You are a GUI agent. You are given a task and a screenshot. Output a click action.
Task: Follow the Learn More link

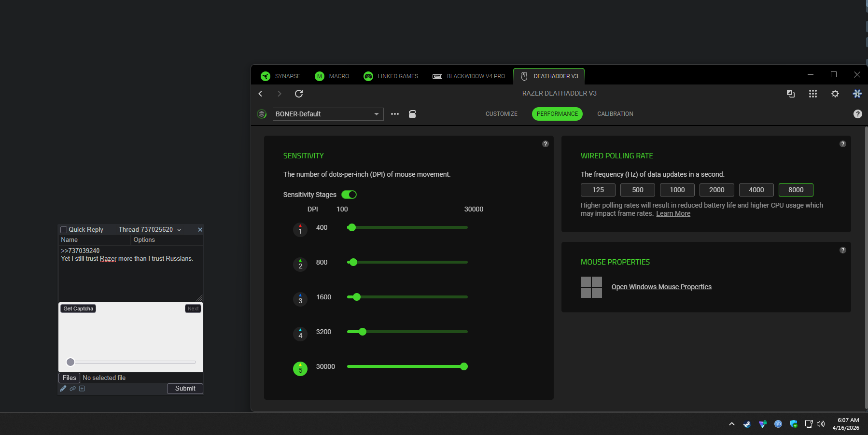[673, 213]
